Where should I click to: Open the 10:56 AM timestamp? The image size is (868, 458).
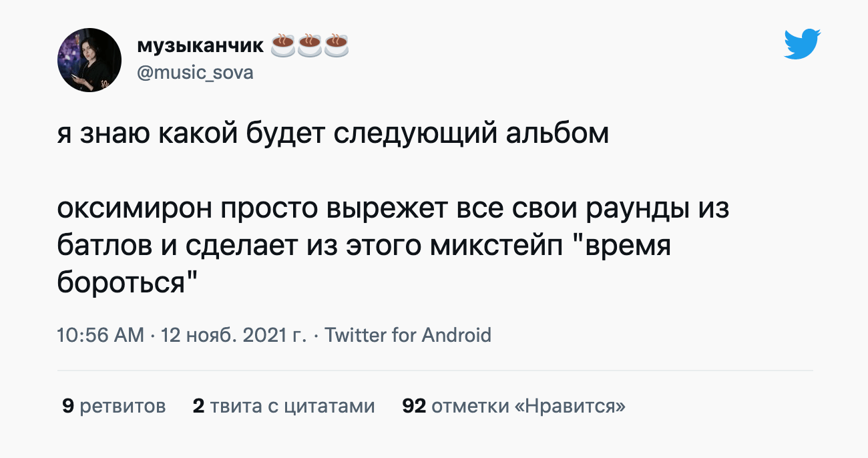100,334
